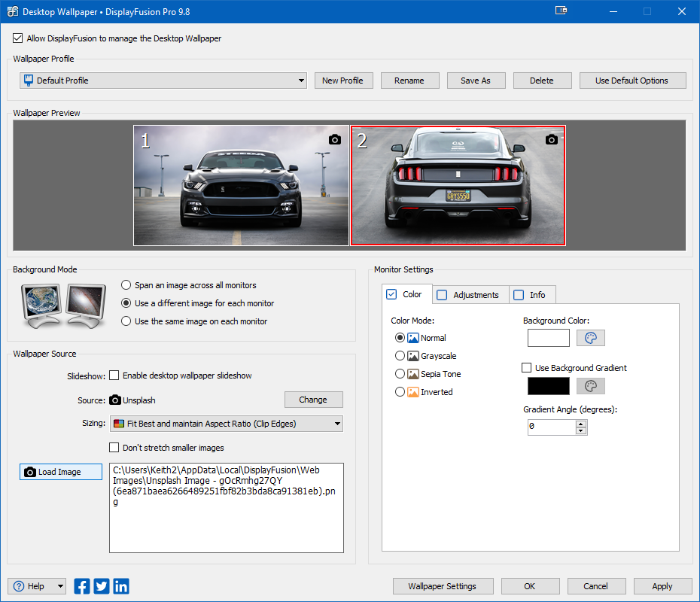Click Use Default Options button
700x602 pixels.
[632, 81]
